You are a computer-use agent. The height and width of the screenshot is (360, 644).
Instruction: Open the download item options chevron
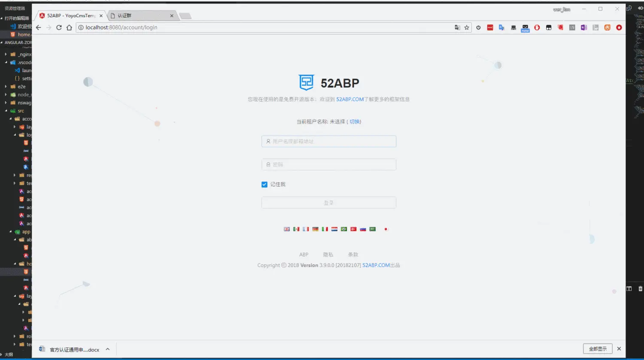click(107, 349)
